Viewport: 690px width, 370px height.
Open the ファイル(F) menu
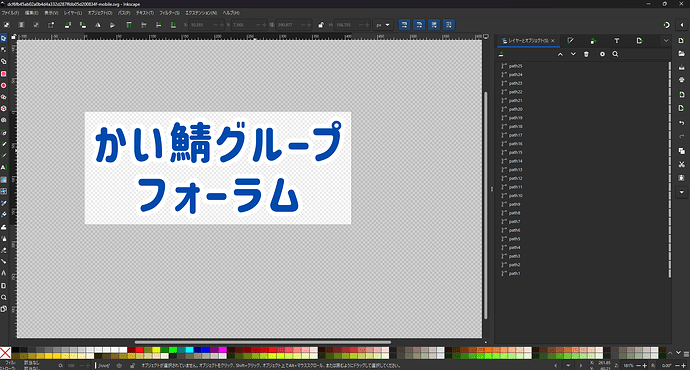(10, 13)
